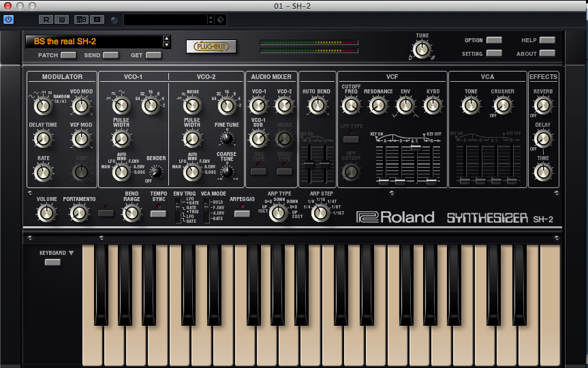Image resolution: width=588 pixels, height=368 pixels.
Task: Click the RESONANCE knob
Action: [x=378, y=106]
